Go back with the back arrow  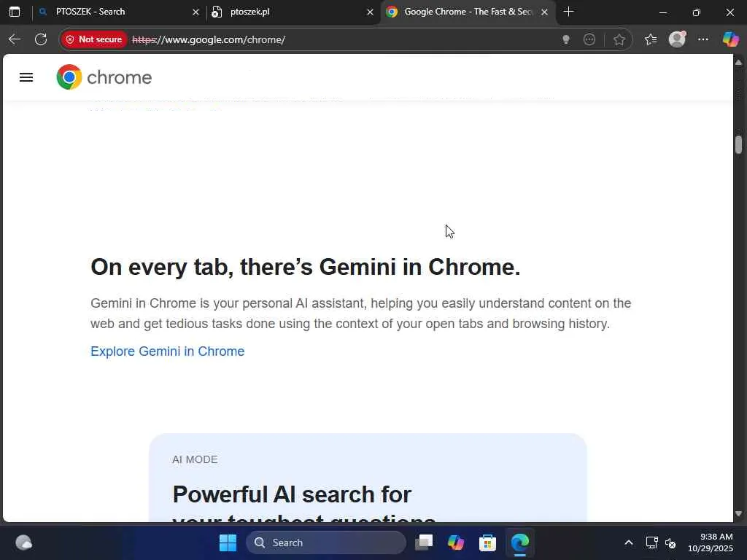point(15,39)
